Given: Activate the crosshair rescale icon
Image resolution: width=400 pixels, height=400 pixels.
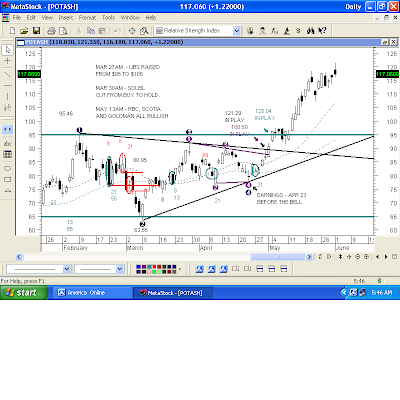Looking at the screenshot, I should pyautogui.click(x=132, y=31).
